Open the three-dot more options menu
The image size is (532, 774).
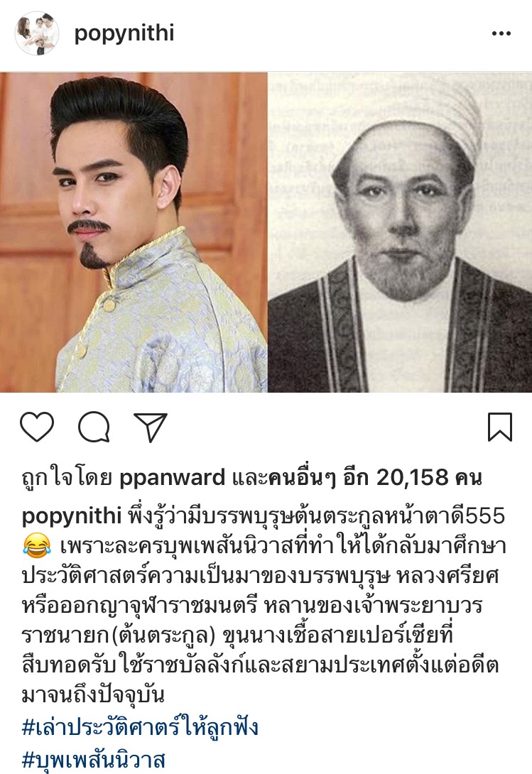pos(501,33)
